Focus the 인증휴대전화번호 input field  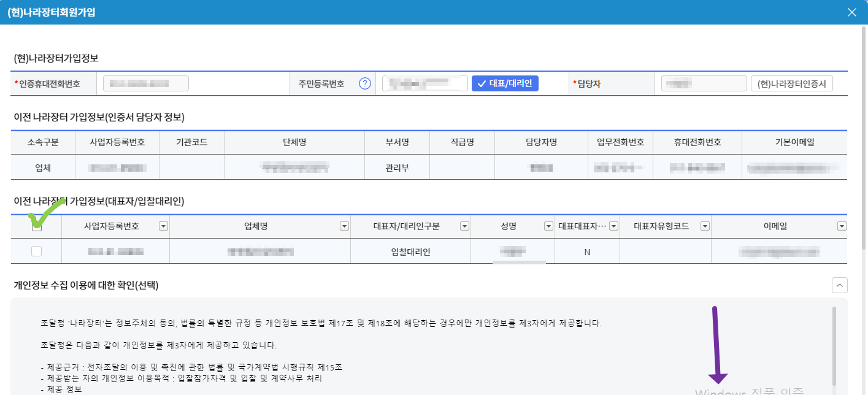coord(146,83)
